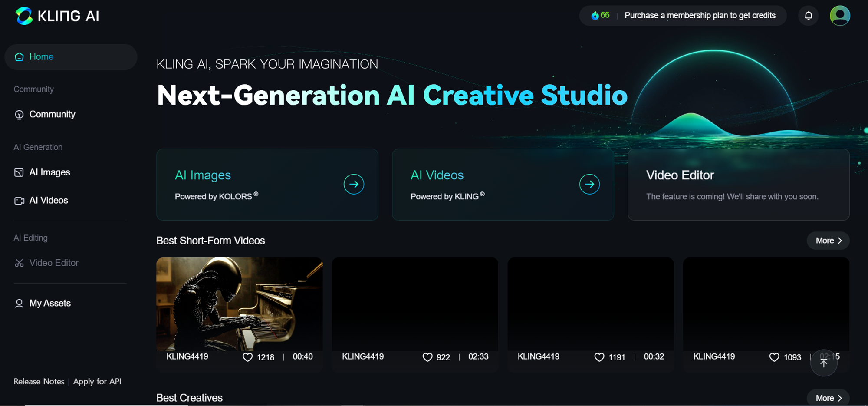Click the Video Editor scissors icon

pyautogui.click(x=19, y=263)
